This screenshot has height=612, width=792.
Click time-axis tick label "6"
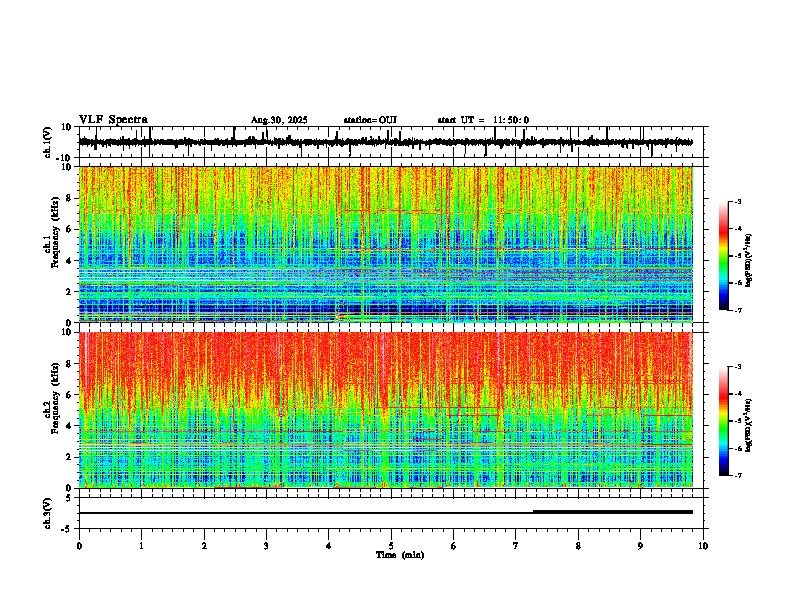[x=454, y=546]
